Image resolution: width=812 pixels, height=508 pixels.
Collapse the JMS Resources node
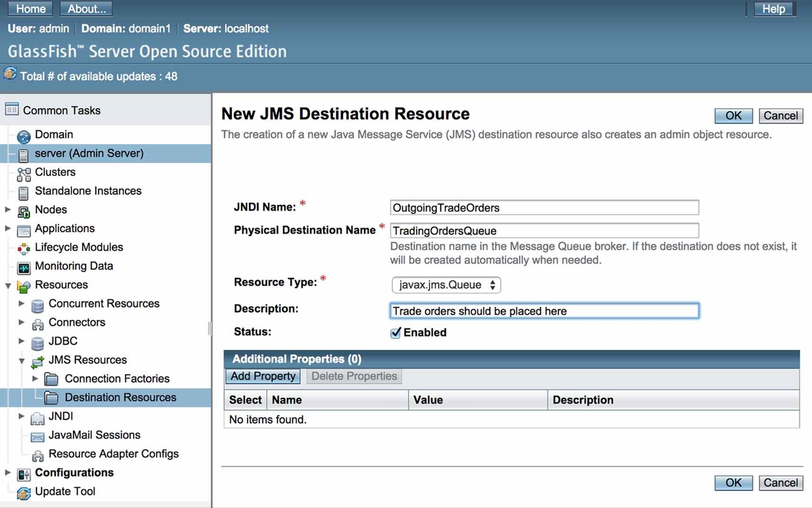pos(22,360)
